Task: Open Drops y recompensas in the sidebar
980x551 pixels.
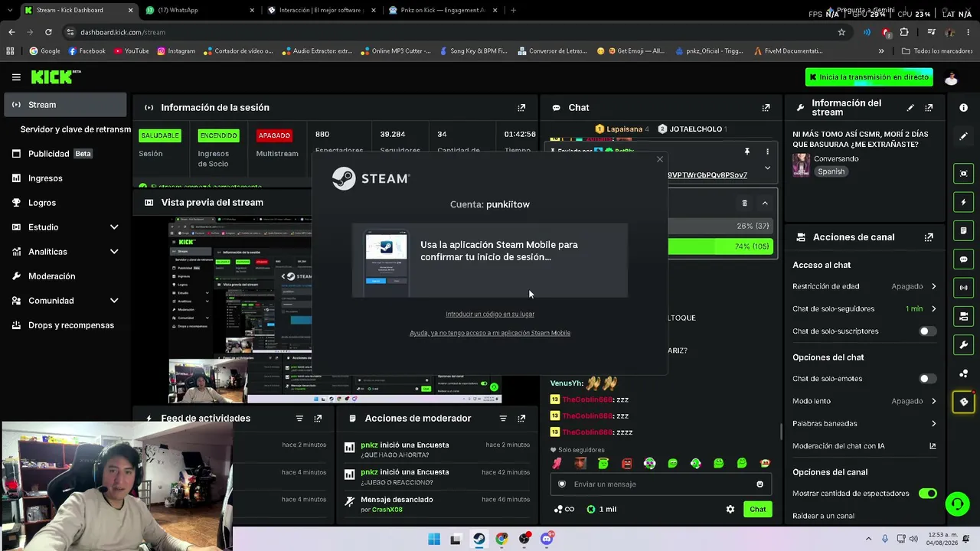Action: (x=65, y=325)
